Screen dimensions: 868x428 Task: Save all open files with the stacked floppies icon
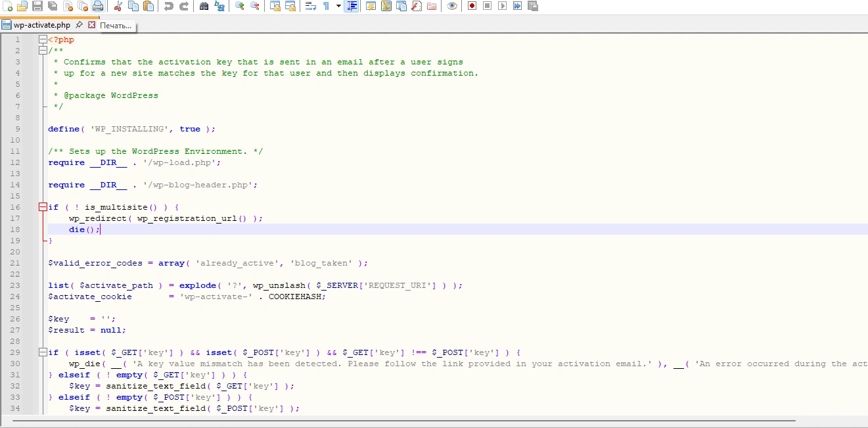[52, 6]
